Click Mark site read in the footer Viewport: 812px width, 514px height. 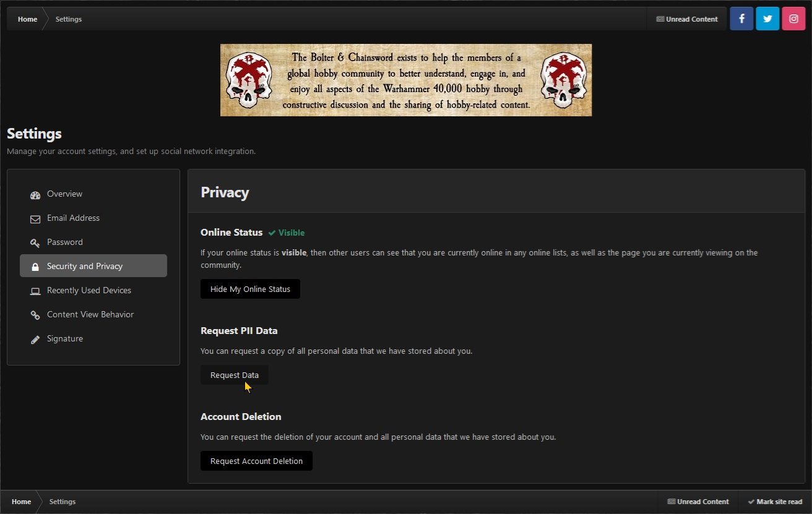[x=775, y=502]
